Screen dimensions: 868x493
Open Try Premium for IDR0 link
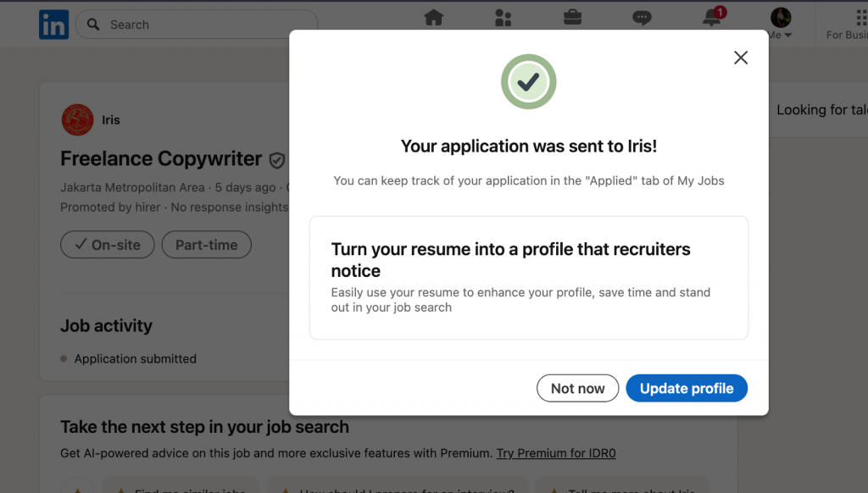coord(556,453)
